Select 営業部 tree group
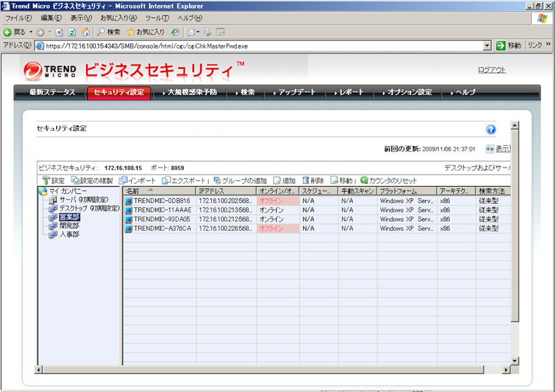 pyautogui.click(x=69, y=217)
